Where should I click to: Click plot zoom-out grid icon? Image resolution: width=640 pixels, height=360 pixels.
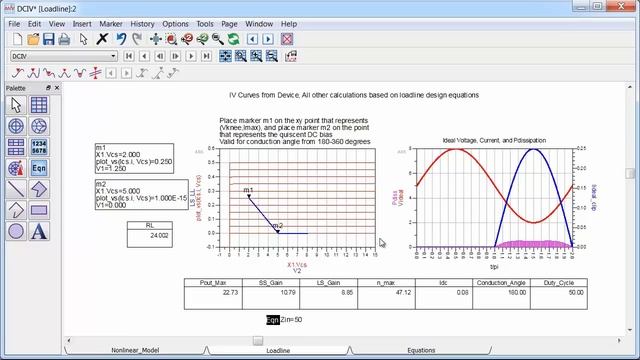pos(272,56)
